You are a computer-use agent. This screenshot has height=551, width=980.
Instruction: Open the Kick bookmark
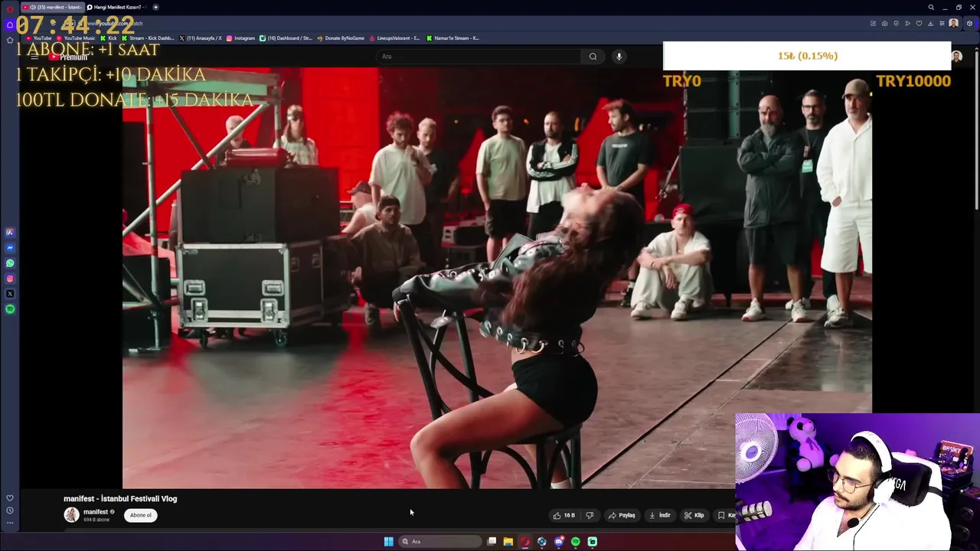[109, 38]
